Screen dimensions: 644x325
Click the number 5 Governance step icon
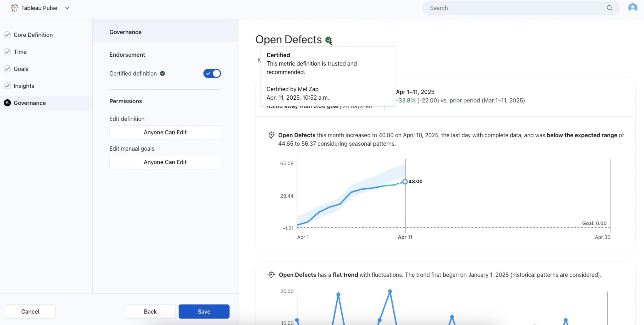pyautogui.click(x=7, y=103)
